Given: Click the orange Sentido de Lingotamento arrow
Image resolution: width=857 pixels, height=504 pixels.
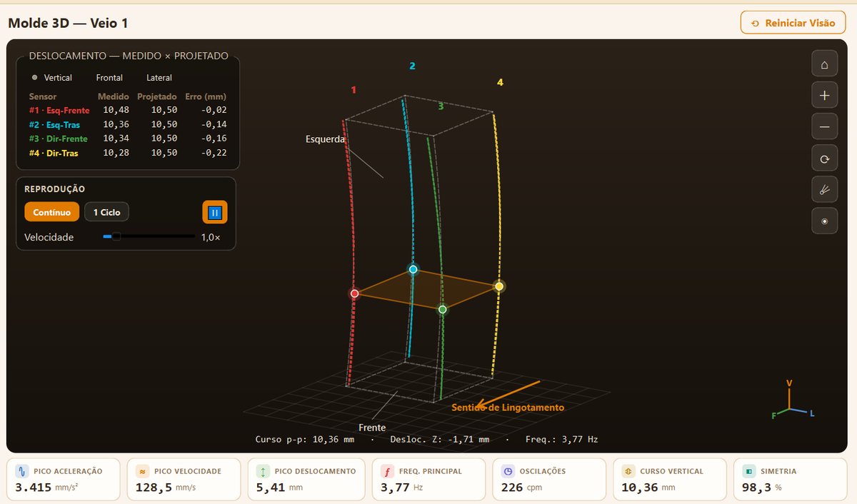Looking at the screenshot, I should pos(508,395).
